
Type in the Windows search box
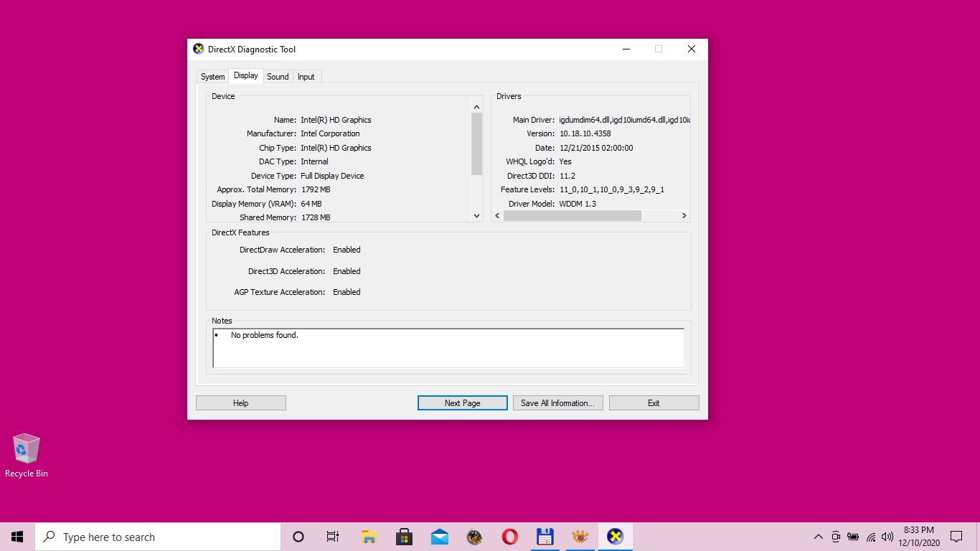coord(158,537)
